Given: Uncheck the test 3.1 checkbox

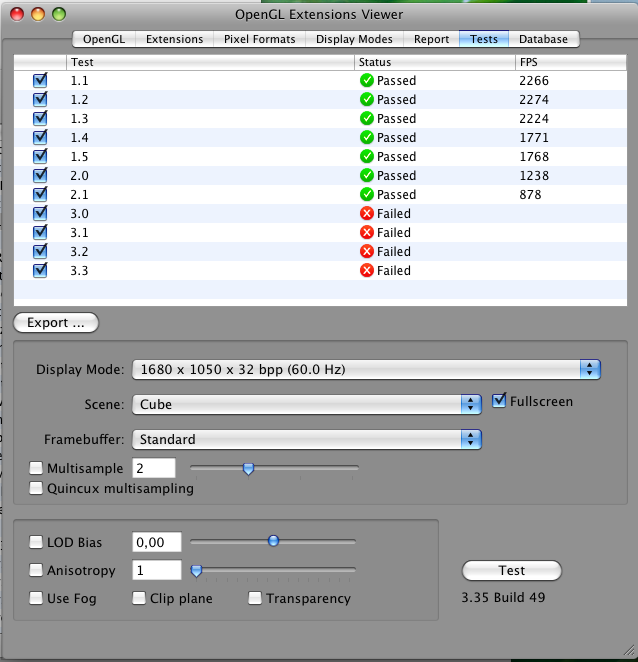Looking at the screenshot, I should click(40, 232).
